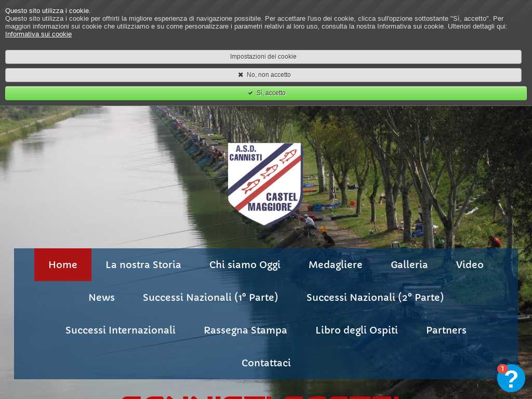Select 'Chi siamo Oggi' in navigation

[x=245, y=265]
